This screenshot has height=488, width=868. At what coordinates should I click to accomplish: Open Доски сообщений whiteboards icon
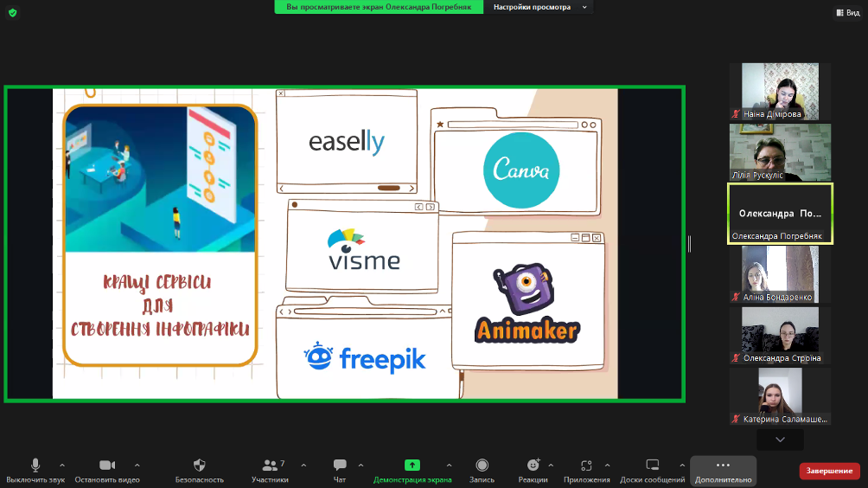pyautogui.click(x=653, y=466)
